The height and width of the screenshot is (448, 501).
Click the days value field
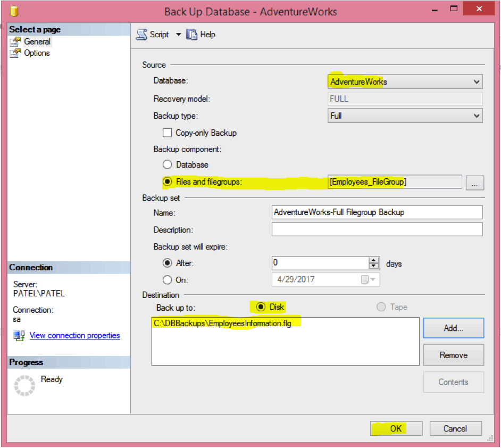coord(321,263)
